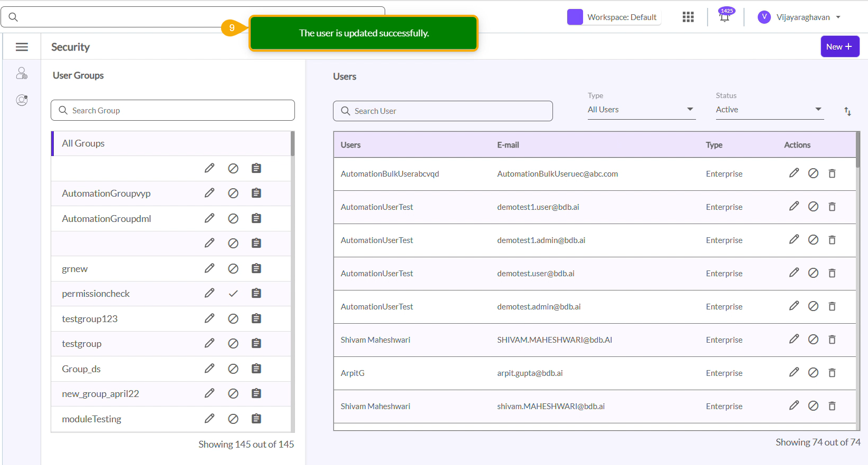Image resolution: width=868 pixels, height=465 pixels.
Task: Activate the permissioncheck group checkmark
Action: pyautogui.click(x=233, y=294)
